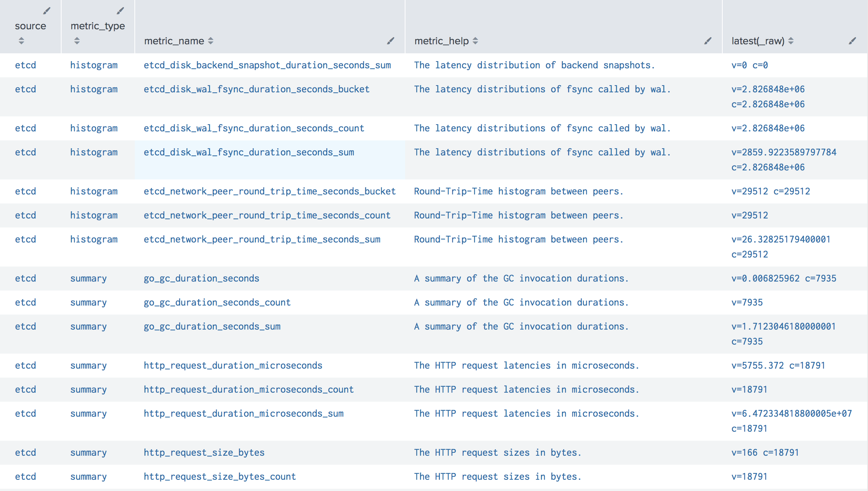Select http_request_duration_microseconds_sum metric name

click(244, 414)
